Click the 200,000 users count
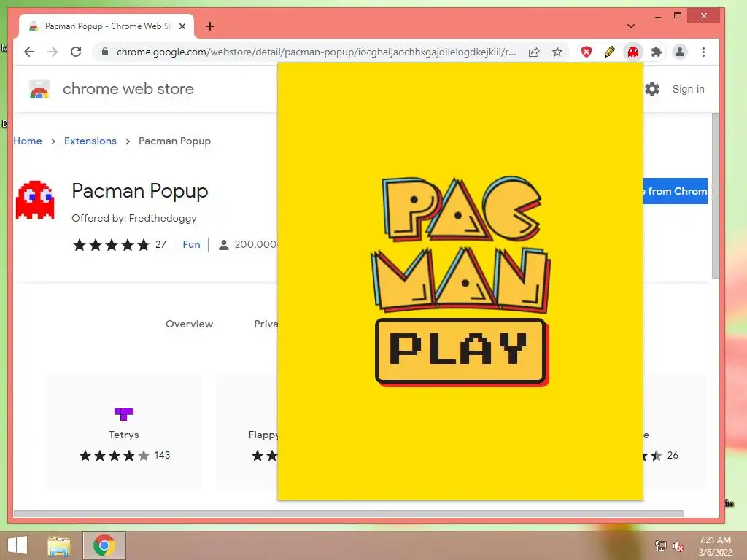 pyautogui.click(x=255, y=245)
